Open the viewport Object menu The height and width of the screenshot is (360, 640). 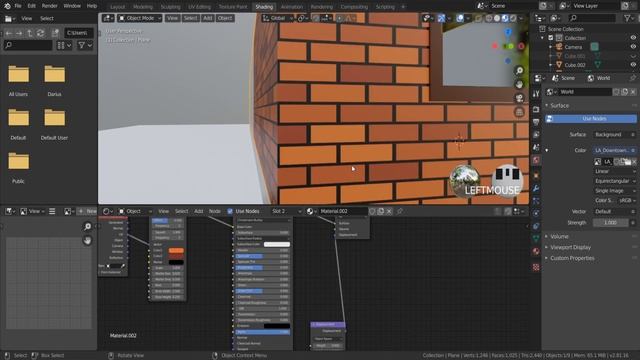tap(224, 18)
